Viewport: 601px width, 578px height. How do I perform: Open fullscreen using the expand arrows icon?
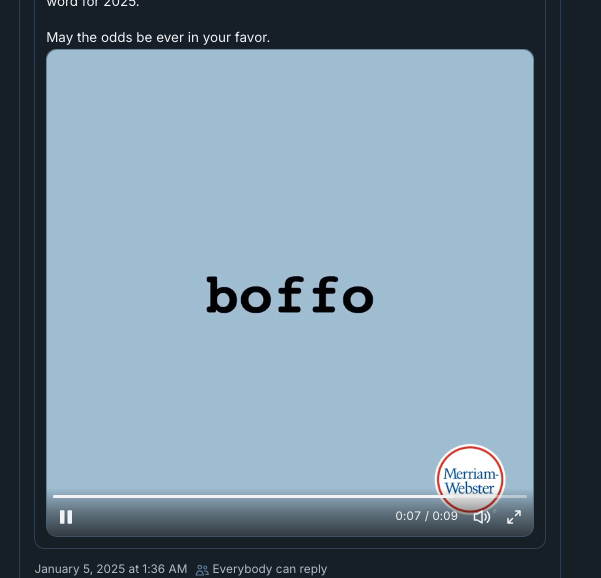[x=514, y=517]
